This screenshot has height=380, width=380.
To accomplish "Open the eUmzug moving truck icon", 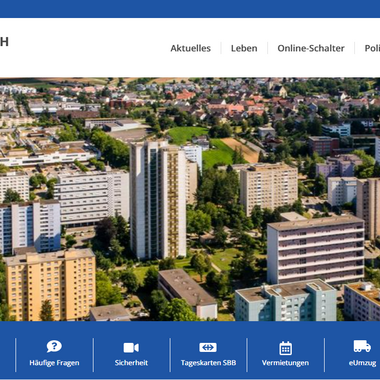I will coord(362,346).
